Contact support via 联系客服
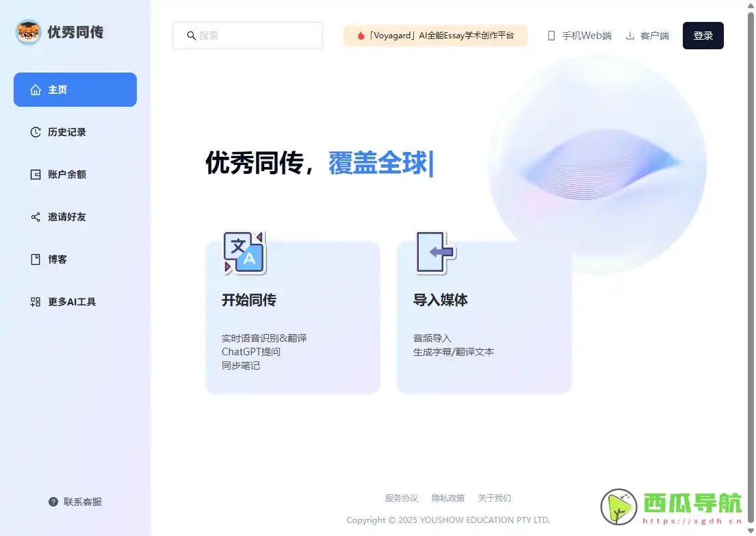Viewport: 756px width, 536px height. pos(75,501)
